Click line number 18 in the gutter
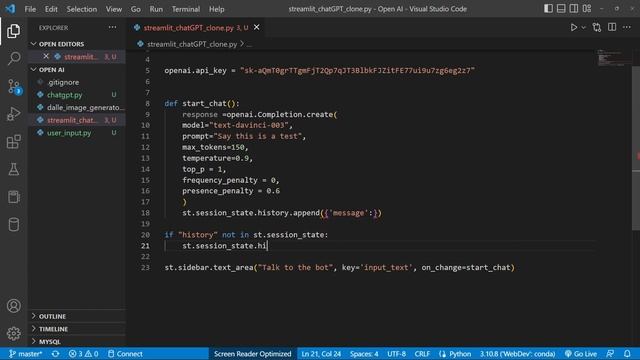 pos(145,213)
